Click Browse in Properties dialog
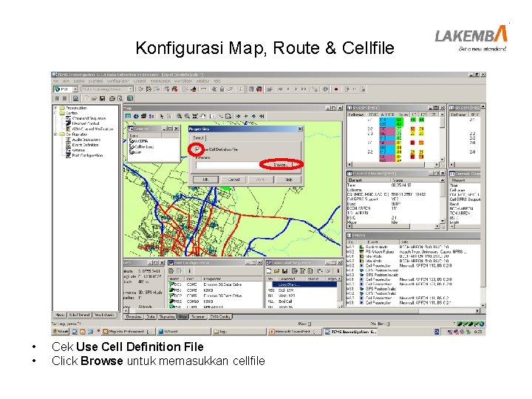 [281, 165]
